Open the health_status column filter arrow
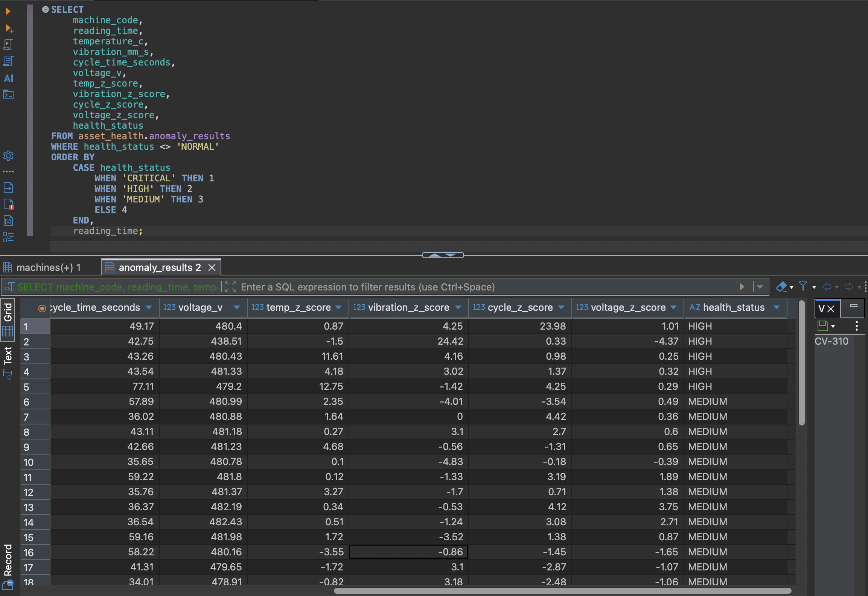The width and height of the screenshot is (868, 596). pos(776,307)
